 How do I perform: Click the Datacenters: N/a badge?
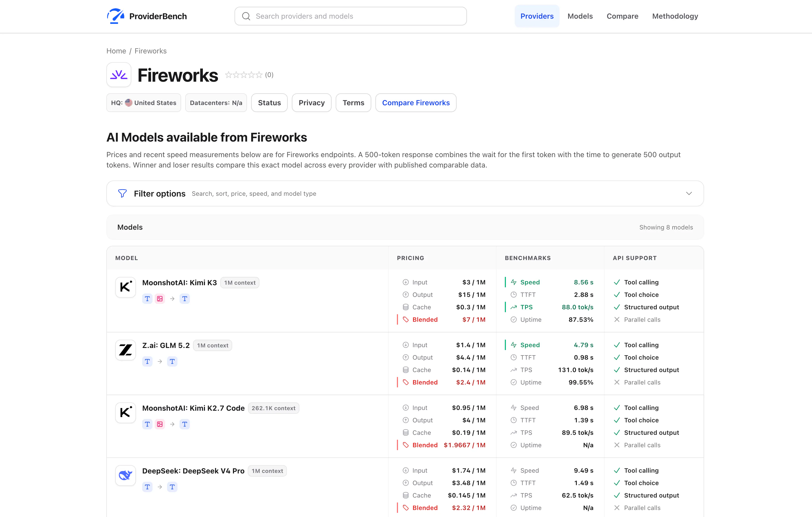[216, 103]
